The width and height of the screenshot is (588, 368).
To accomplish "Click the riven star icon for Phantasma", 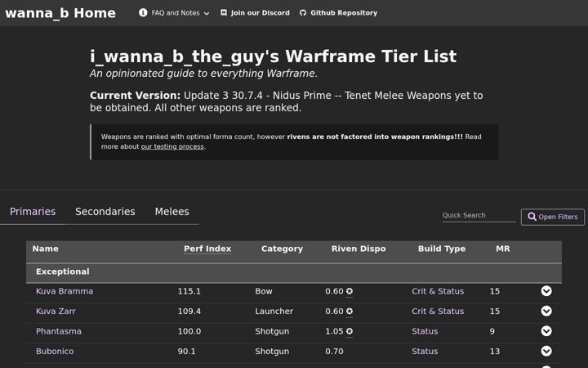I will pos(350,331).
